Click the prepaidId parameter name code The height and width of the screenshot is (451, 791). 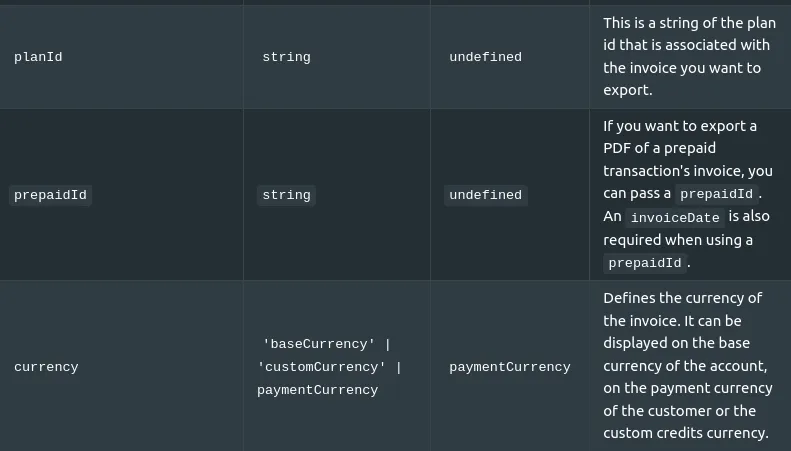(50, 195)
